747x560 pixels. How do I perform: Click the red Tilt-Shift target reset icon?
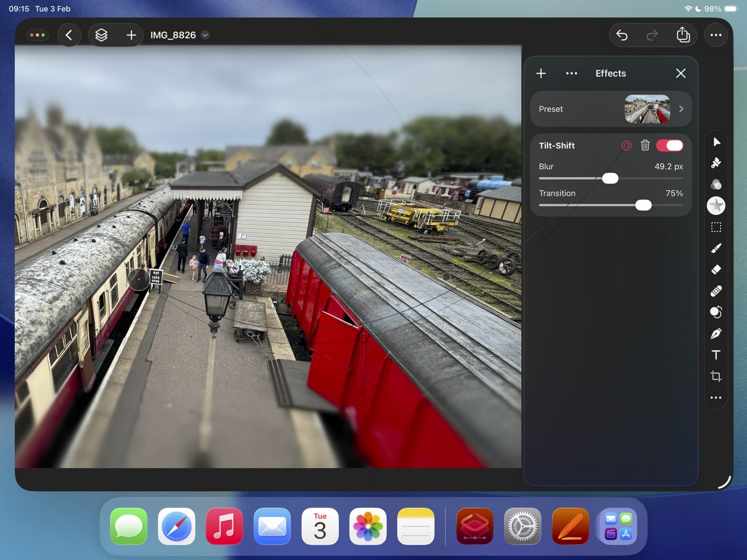pyautogui.click(x=626, y=145)
